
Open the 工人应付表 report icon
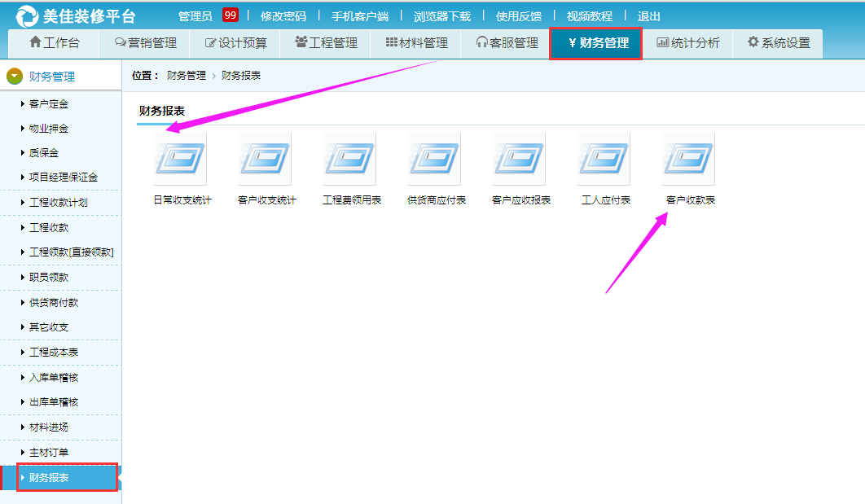(x=604, y=160)
